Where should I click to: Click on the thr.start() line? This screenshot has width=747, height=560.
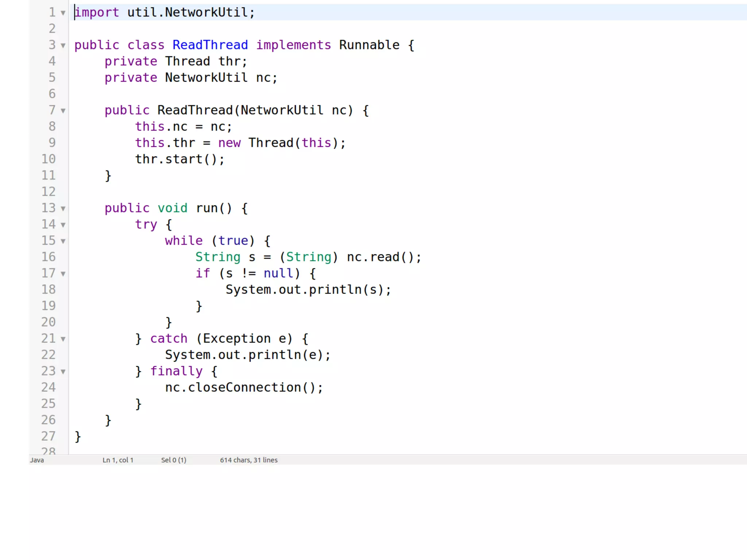tap(179, 159)
